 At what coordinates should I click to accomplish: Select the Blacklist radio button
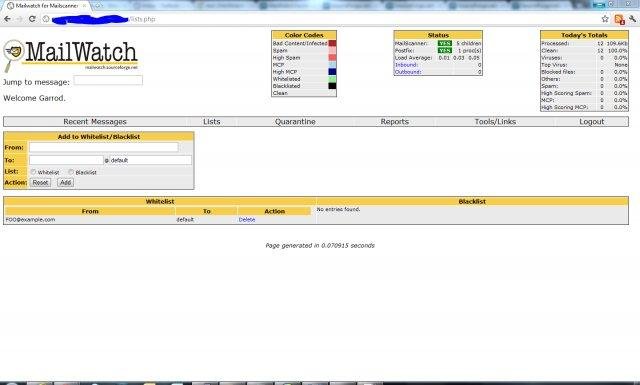[71, 172]
